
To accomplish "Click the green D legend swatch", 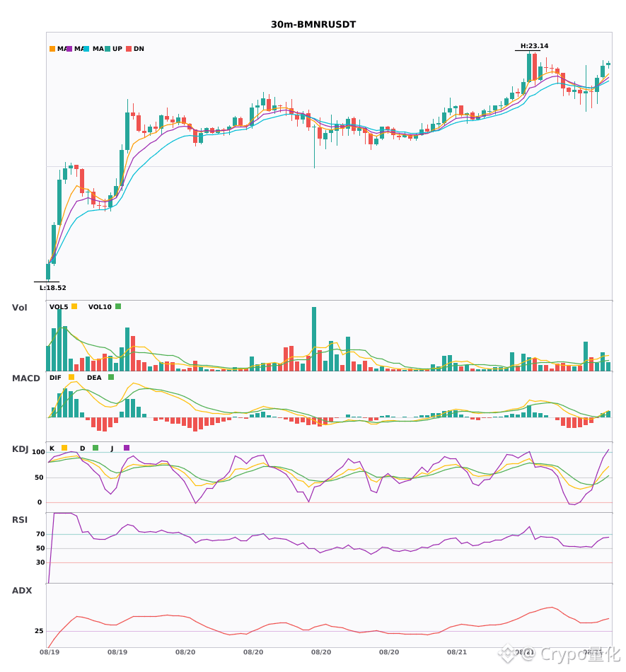I will pos(95,448).
